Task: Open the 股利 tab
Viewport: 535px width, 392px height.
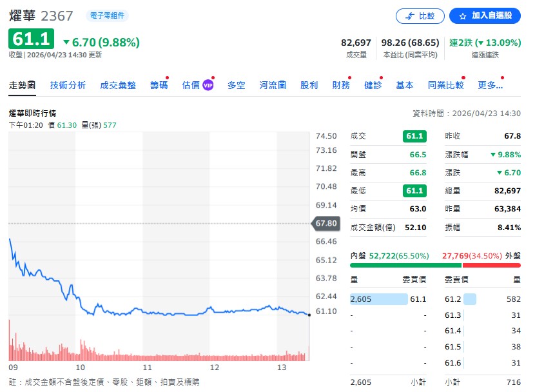Action: click(309, 85)
